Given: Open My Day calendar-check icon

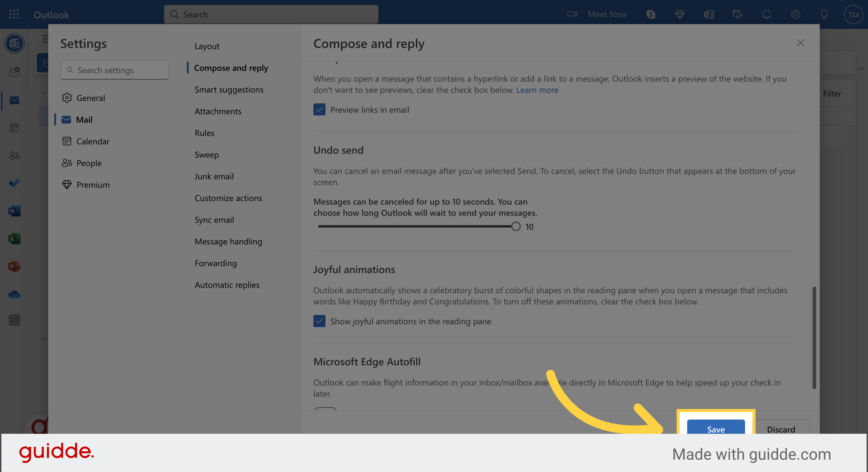Looking at the screenshot, I should click(737, 14).
